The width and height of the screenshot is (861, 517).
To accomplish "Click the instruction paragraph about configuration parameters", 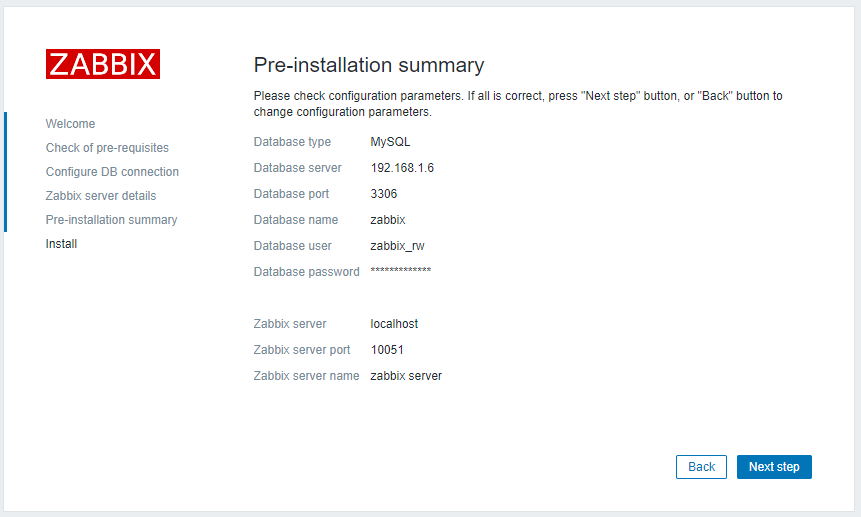I will point(518,104).
